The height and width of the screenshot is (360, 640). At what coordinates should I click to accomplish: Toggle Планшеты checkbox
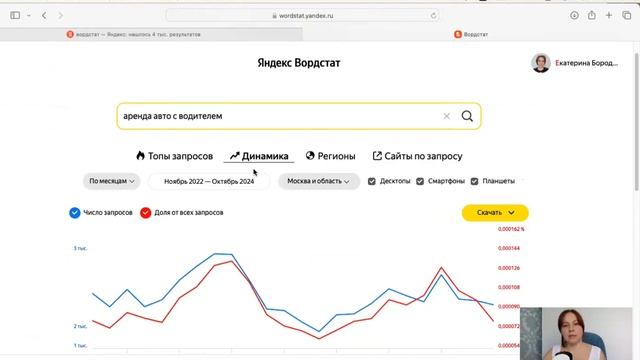pos(474,181)
